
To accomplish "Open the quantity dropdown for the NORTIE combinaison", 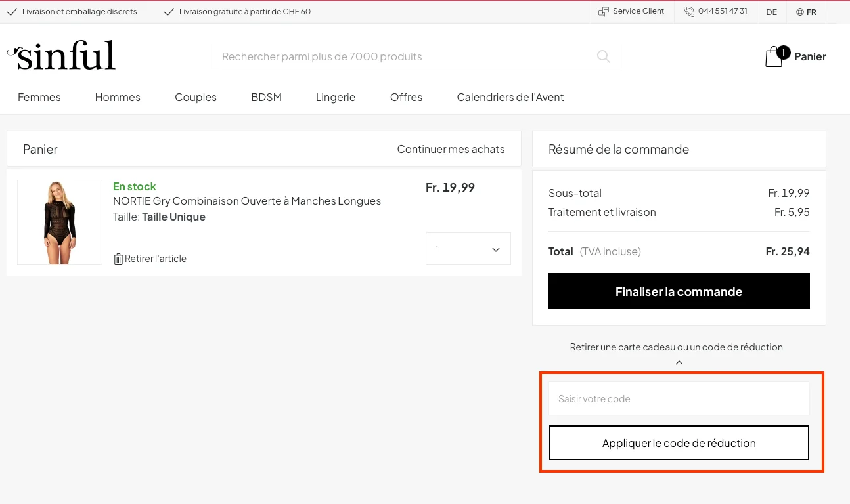I will (x=468, y=249).
